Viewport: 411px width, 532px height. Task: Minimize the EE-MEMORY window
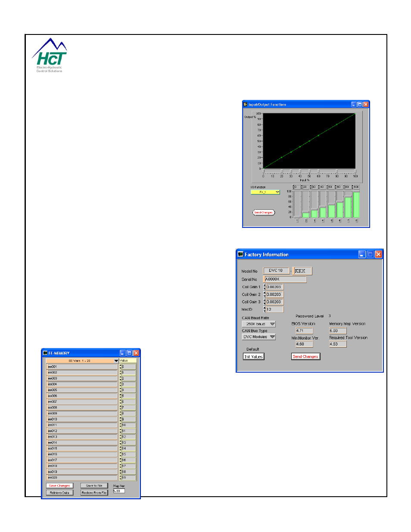[x=122, y=353]
